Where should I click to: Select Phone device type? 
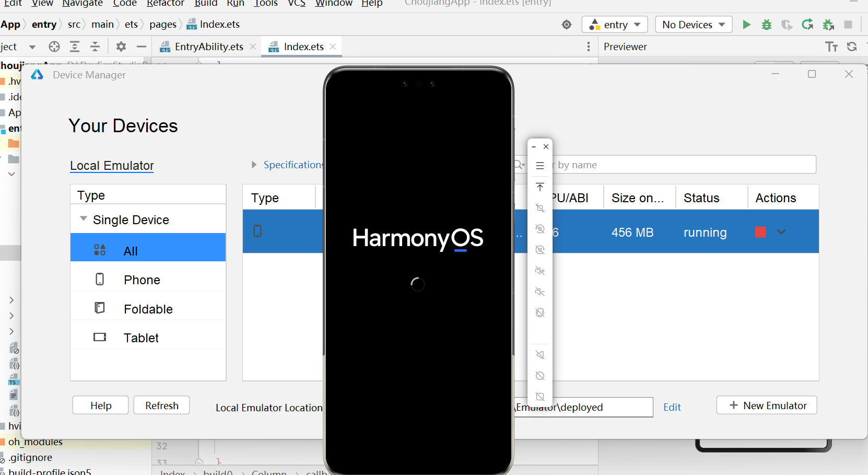[148, 280]
